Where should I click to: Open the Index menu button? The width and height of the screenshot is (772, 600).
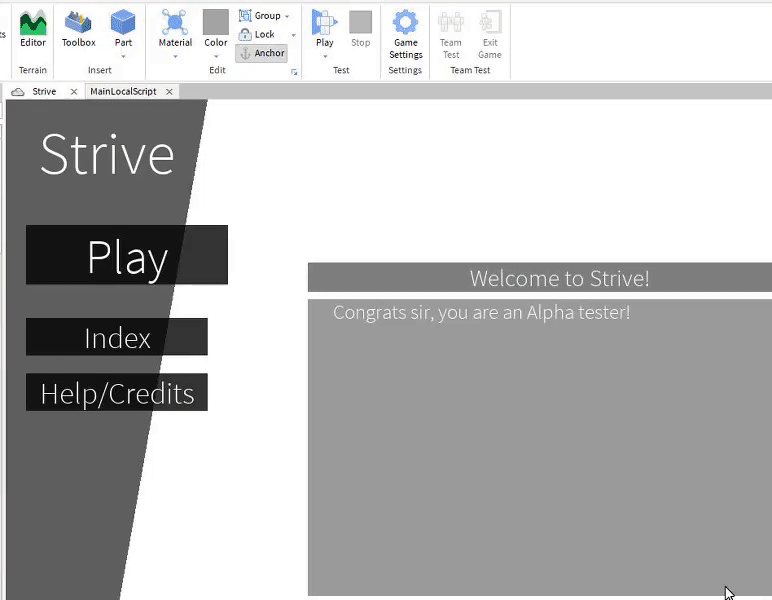117,337
